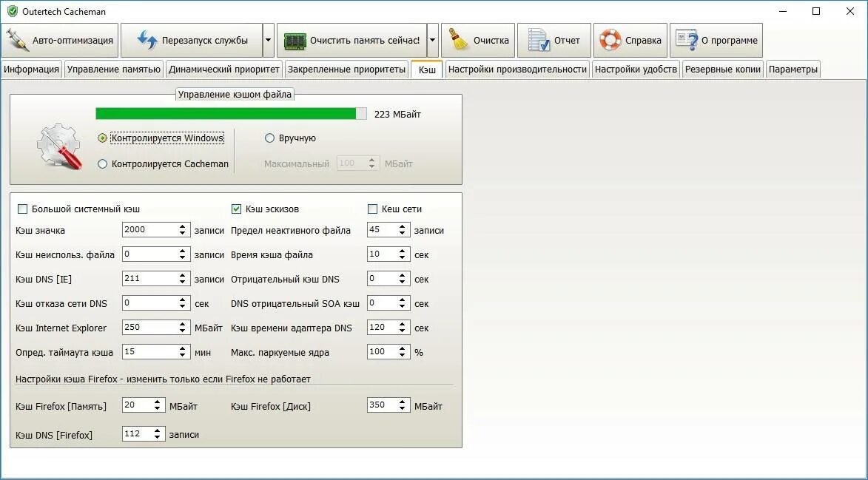Select Контролируется Cacheman radio button
The image size is (868, 480).
point(102,163)
